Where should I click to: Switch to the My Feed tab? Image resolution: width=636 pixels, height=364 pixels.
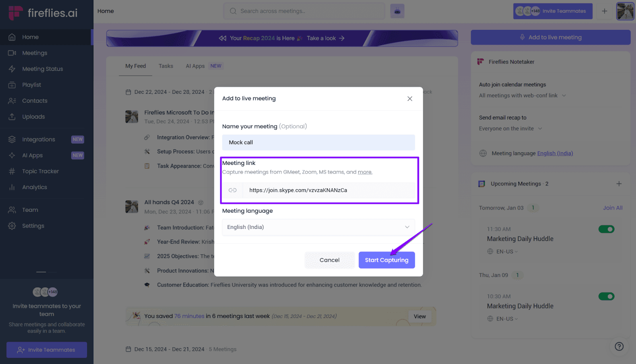point(136,66)
